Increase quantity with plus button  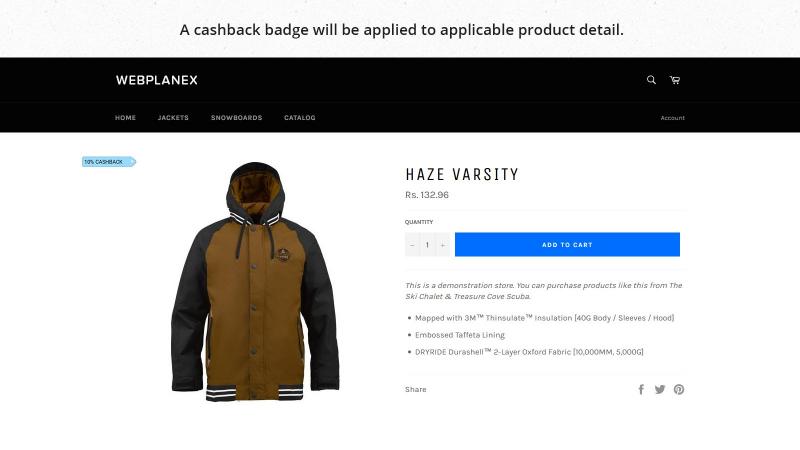click(x=443, y=245)
